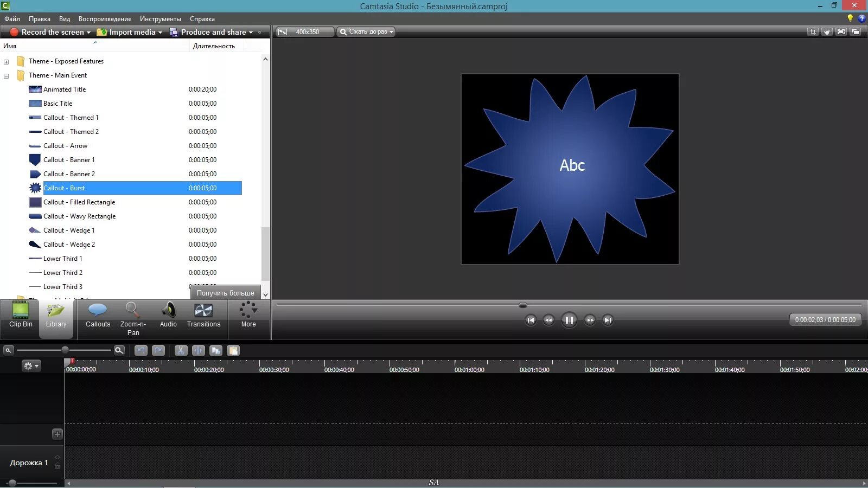868x488 pixels.
Task: Open the Воспроизведение menu
Action: coord(105,19)
